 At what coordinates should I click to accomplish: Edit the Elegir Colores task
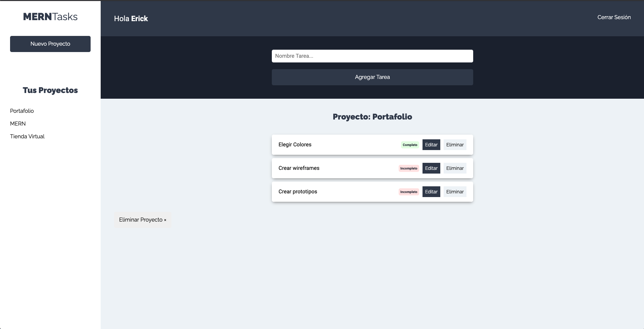click(431, 145)
